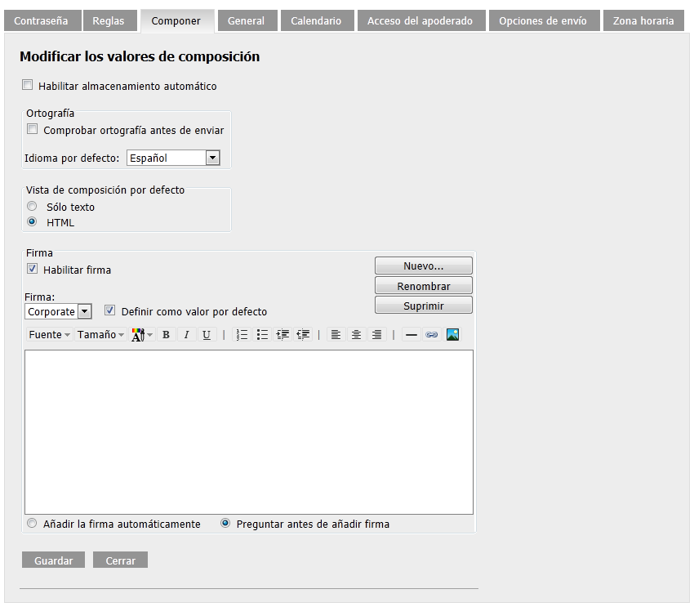Apply italic formatting to signature text
The image size is (694, 616).
point(186,334)
